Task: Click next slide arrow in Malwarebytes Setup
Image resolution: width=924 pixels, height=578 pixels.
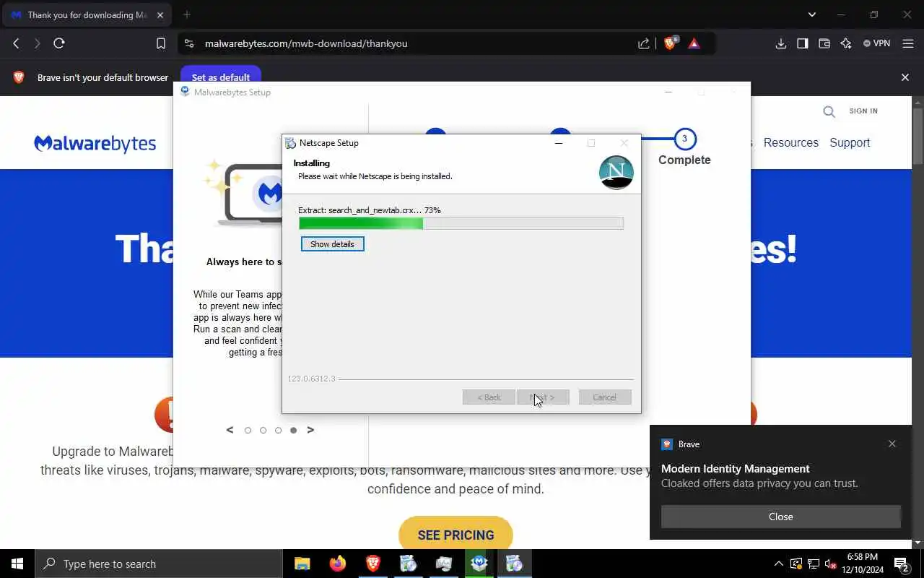Action: click(x=310, y=430)
